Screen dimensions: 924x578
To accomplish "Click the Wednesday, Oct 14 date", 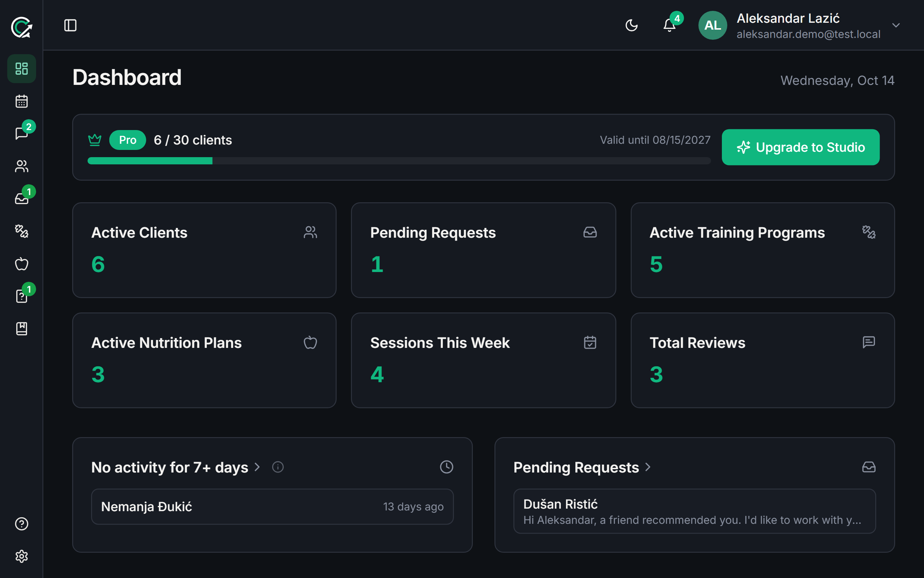I will [837, 80].
